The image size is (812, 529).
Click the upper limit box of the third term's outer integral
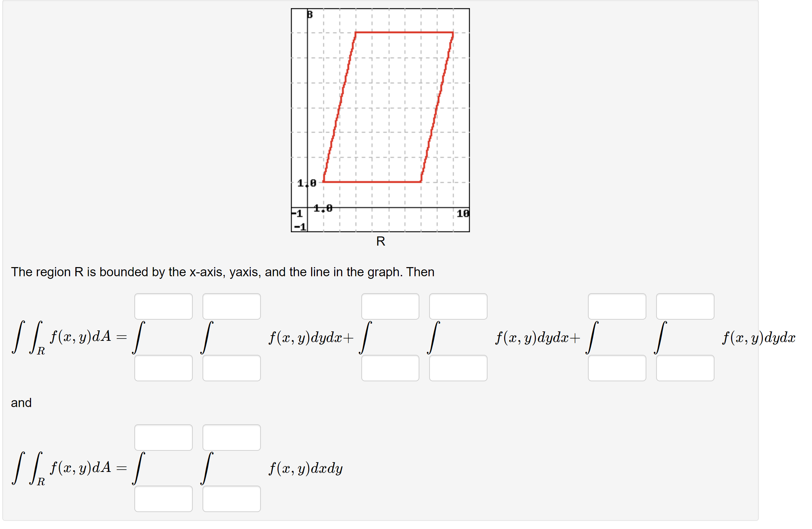(x=617, y=306)
